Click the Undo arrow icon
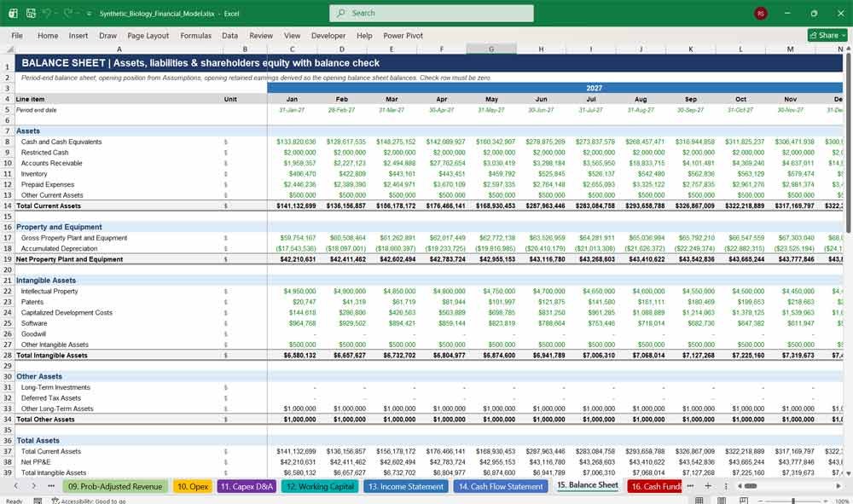This screenshot has width=853, height=504. tap(47, 13)
